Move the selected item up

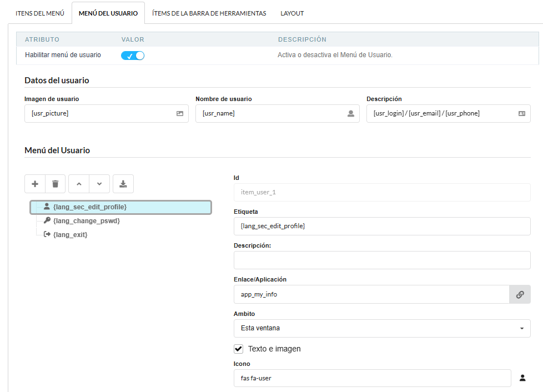point(79,184)
